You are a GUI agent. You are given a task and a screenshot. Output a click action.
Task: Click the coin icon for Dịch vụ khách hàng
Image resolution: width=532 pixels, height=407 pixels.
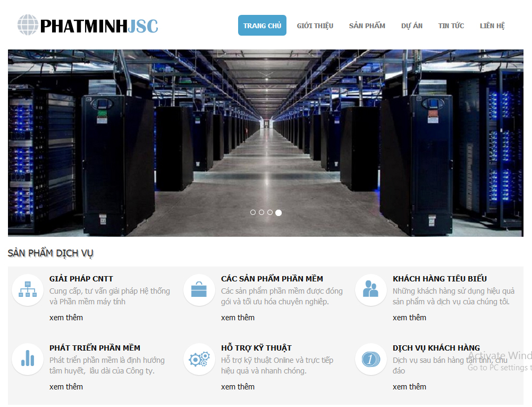point(370,359)
